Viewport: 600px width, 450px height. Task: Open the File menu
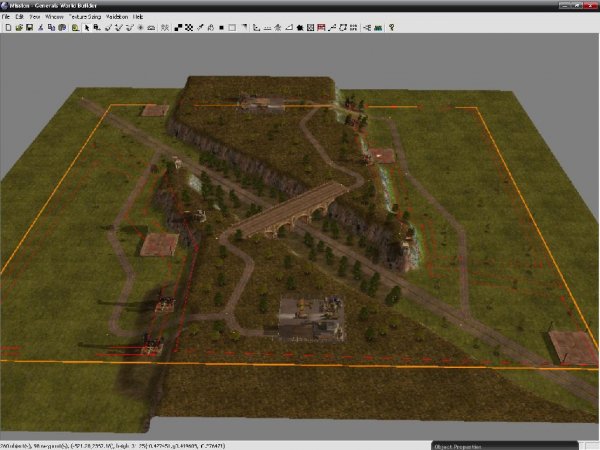(6, 17)
